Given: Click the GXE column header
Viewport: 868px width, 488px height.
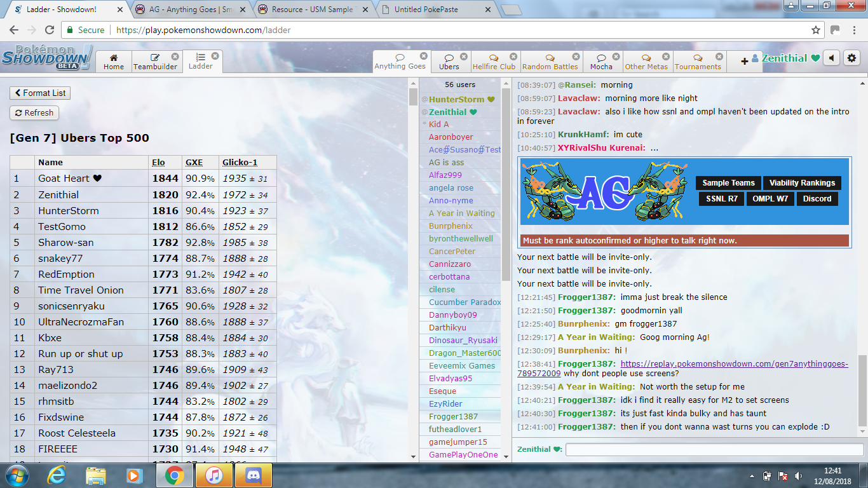Looking at the screenshot, I should tap(194, 163).
